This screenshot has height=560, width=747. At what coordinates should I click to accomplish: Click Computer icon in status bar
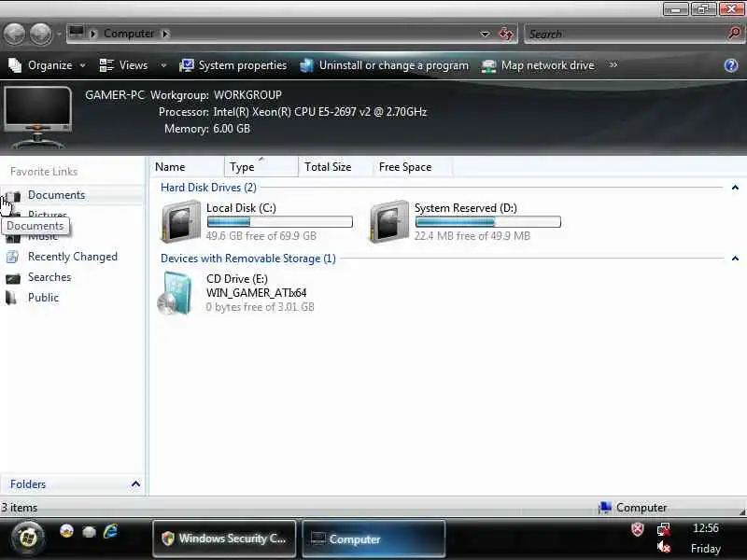tap(605, 508)
